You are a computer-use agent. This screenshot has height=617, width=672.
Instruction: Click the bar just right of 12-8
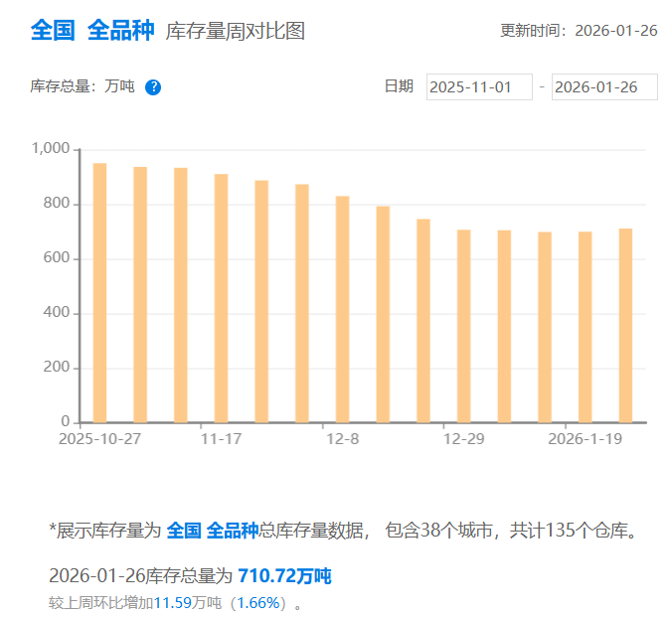coord(383,314)
